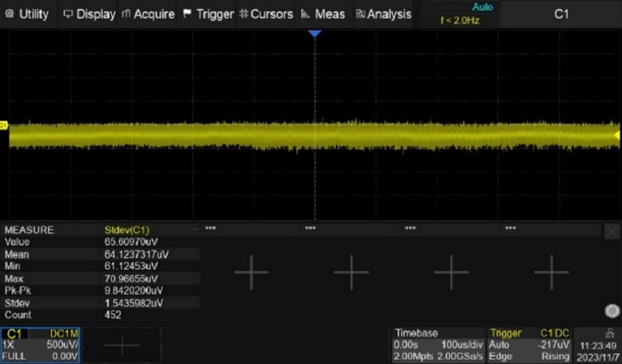Open the Utility menu

tap(27, 14)
